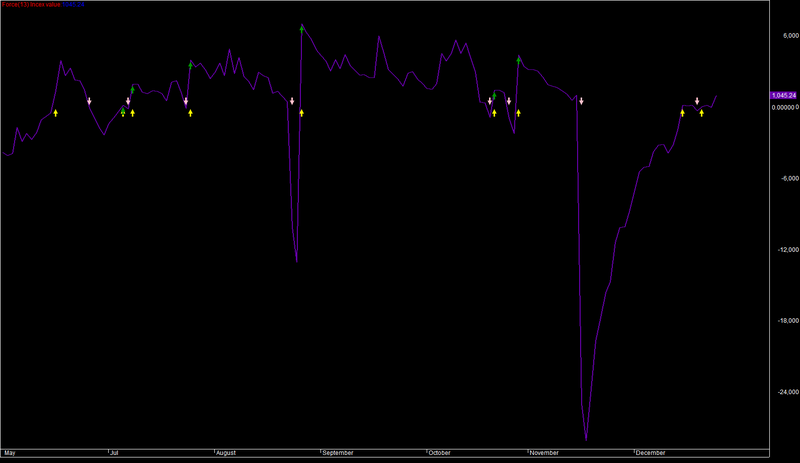Click the first yellow up arrow in May
The height and width of the screenshot is (463, 800).
tap(56, 113)
